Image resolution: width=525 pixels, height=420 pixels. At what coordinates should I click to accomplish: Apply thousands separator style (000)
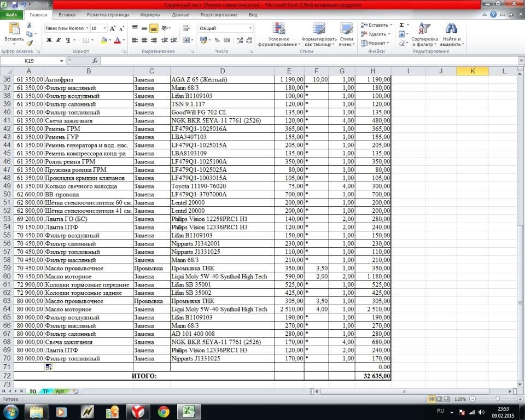(226, 40)
